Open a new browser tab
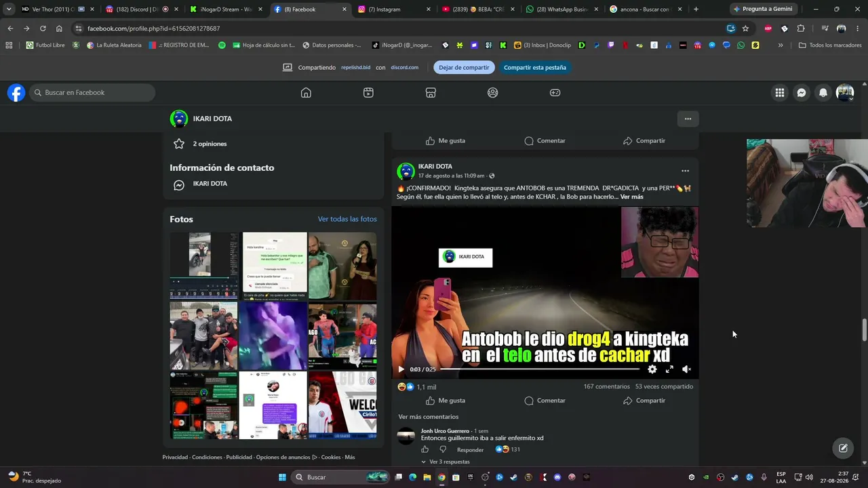The width and height of the screenshot is (868, 488). [696, 9]
